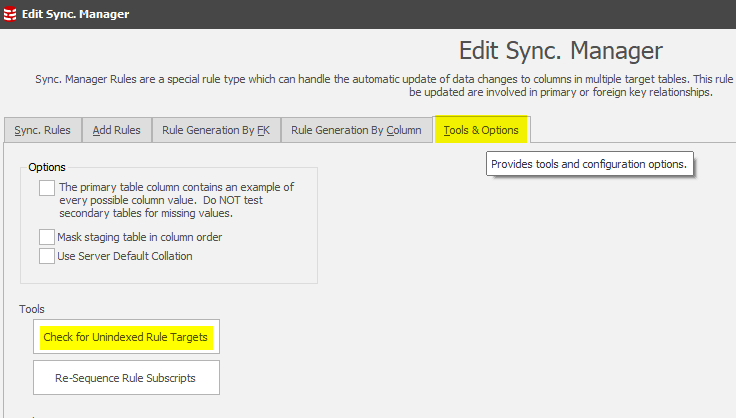Check the Use Server Default Collation box

[x=47, y=256]
